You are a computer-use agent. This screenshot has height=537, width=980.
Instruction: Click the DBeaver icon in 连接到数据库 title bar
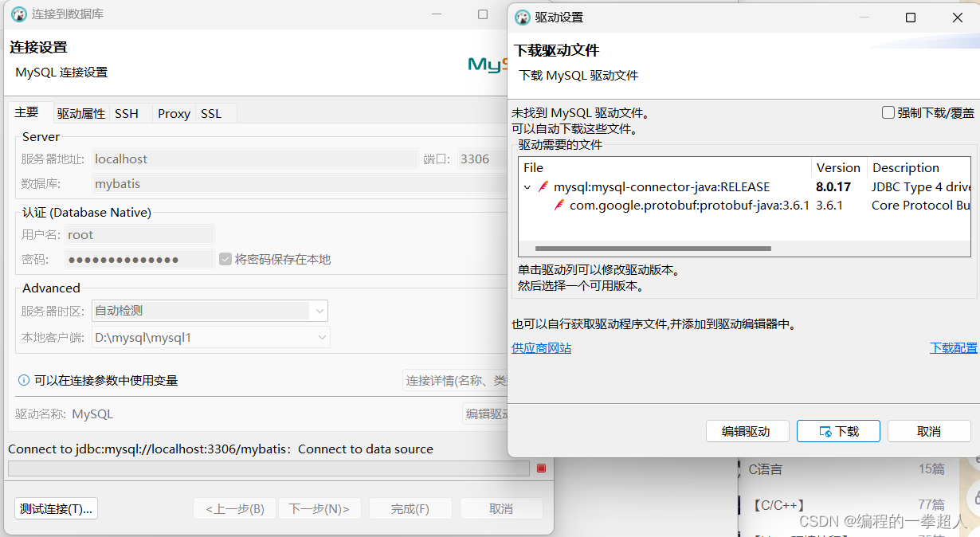(x=18, y=14)
